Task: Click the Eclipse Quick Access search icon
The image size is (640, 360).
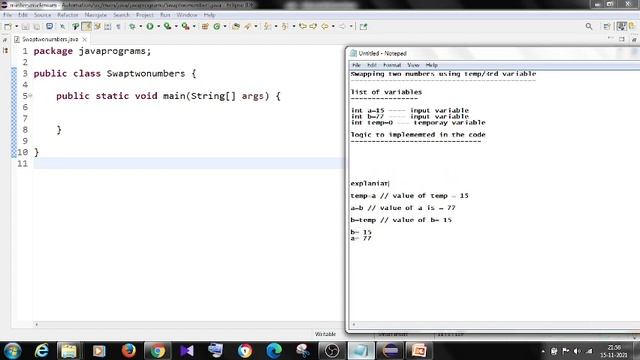Action: [589, 27]
